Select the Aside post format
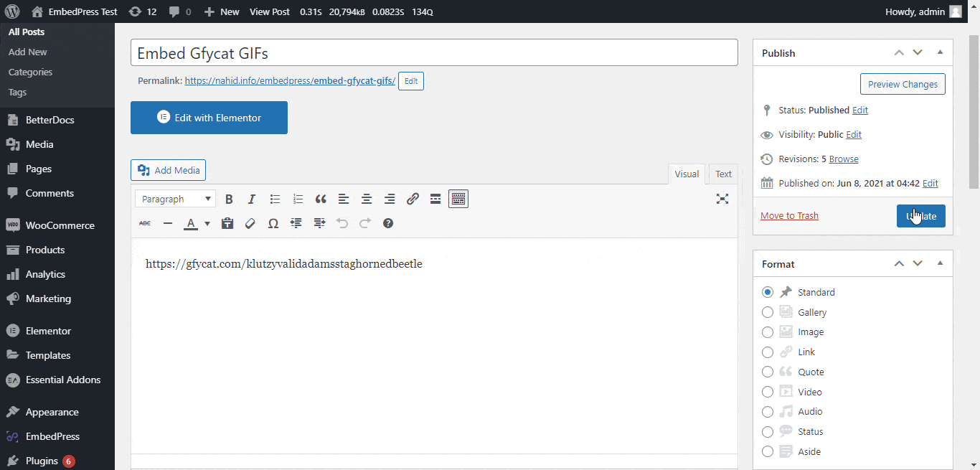Image resolution: width=980 pixels, height=470 pixels. pos(768,451)
